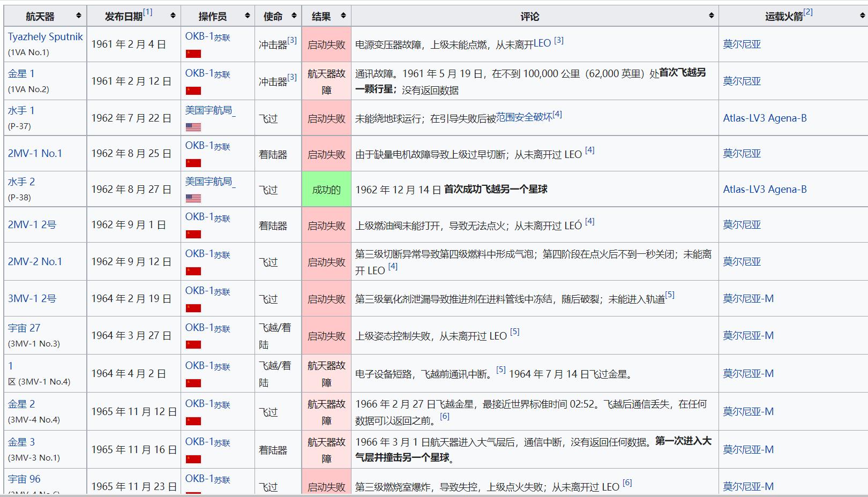Select the date 1962 年 8 月 27 日
Viewport: 868px width, 497px height.
tap(131, 189)
